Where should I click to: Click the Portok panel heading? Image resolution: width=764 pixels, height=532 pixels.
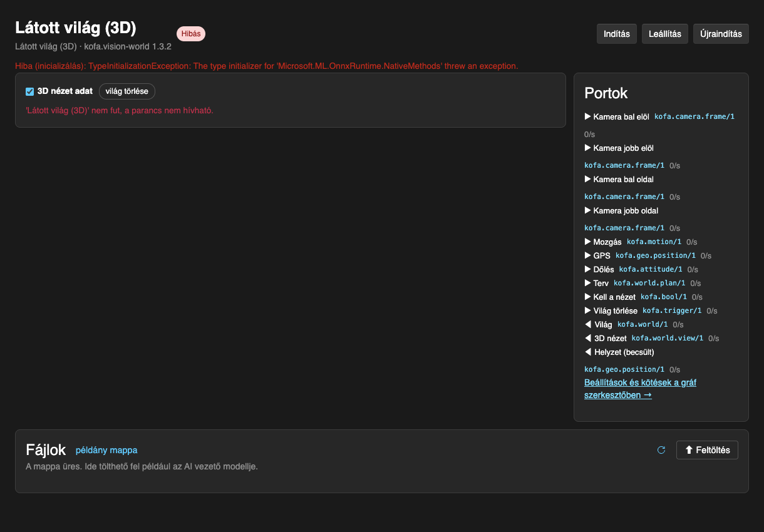point(606,93)
